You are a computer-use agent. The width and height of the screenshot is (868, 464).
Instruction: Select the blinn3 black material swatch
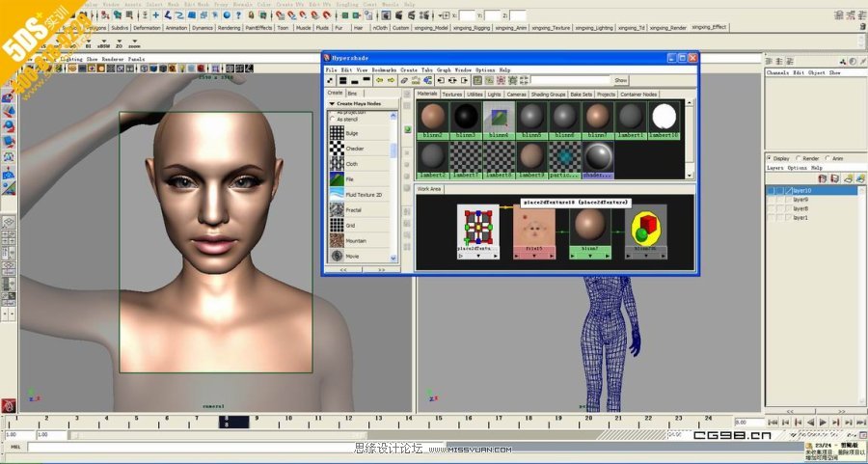(467, 117)
